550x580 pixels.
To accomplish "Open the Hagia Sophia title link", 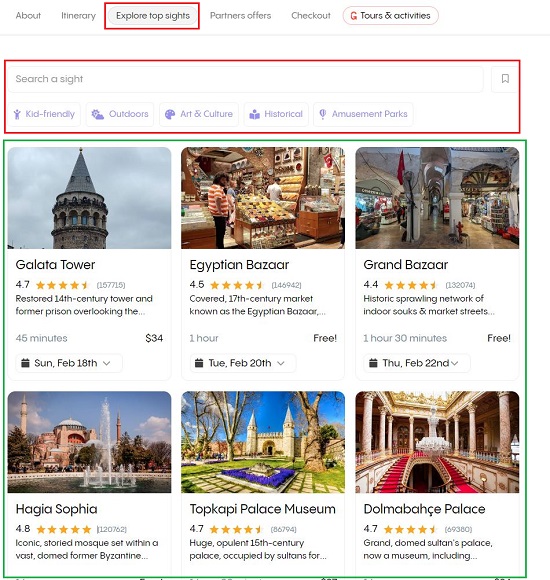I will click(x=57, y=509).
